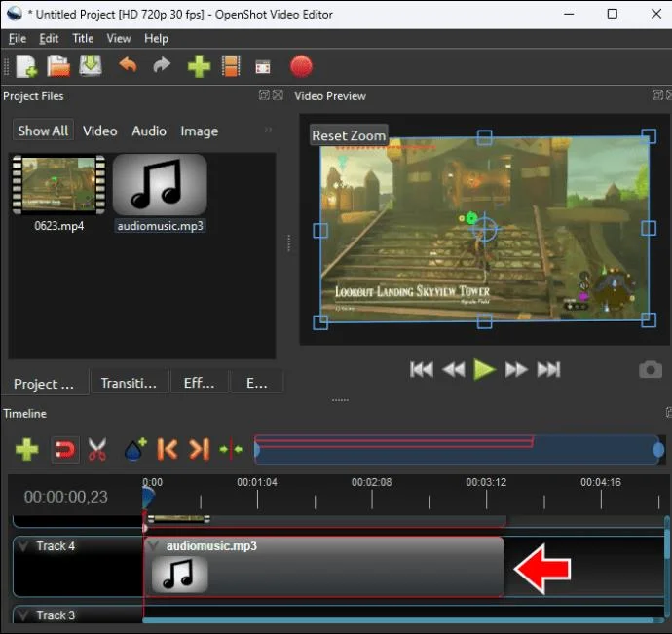Click the left handle of timeline zoom slider
672x634 pixels.
coord(257,450)
